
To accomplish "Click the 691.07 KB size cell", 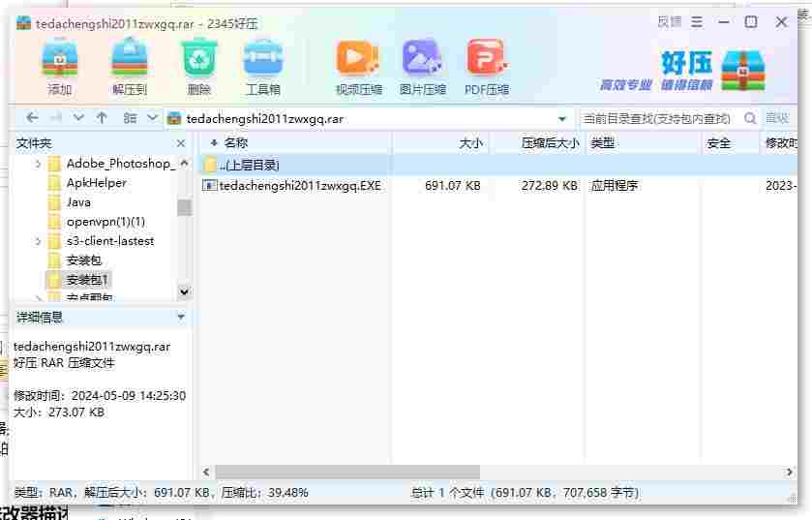I will (x=453, y=185).
